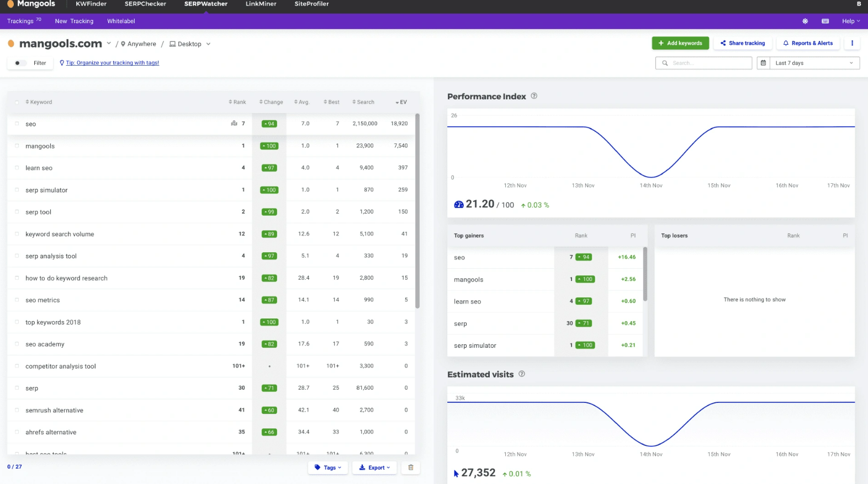Click the calendar icon beside date range
The image size is (868, 484).
tap(763, 63)
